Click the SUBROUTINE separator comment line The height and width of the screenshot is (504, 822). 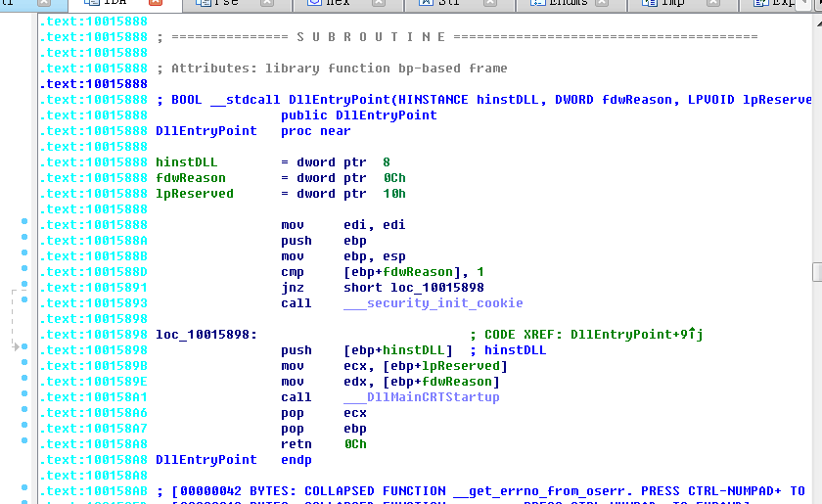457,37
